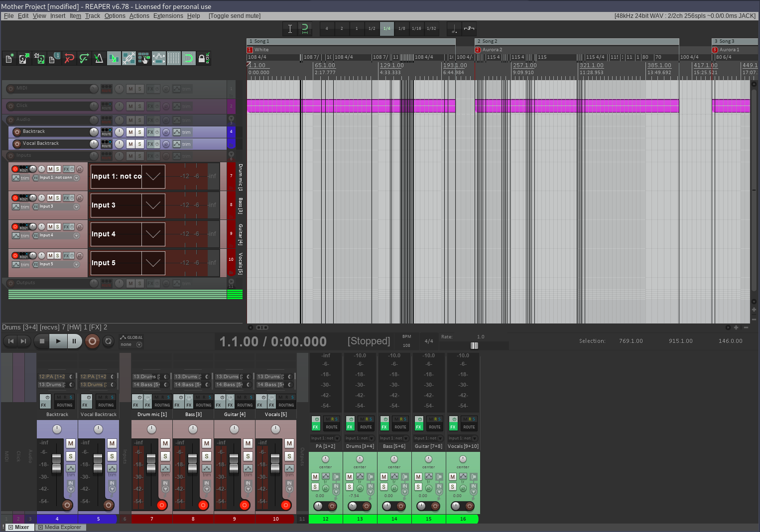Open the big Input 5 dropdown chevron

pos(153,263)
